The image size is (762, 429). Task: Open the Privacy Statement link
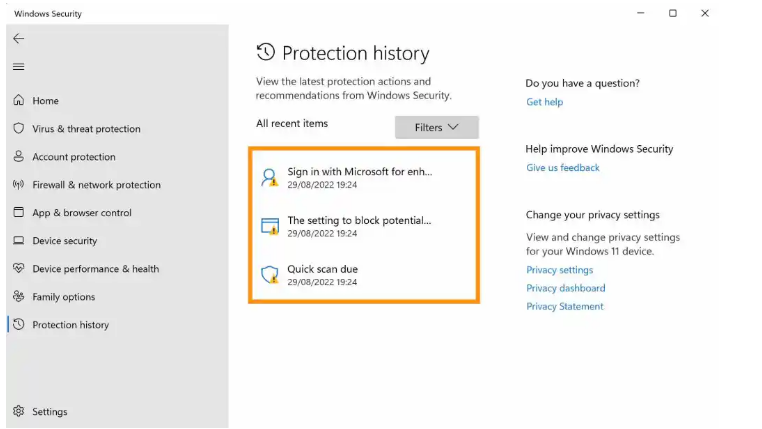pyautogui.click(x=565, y=306)
